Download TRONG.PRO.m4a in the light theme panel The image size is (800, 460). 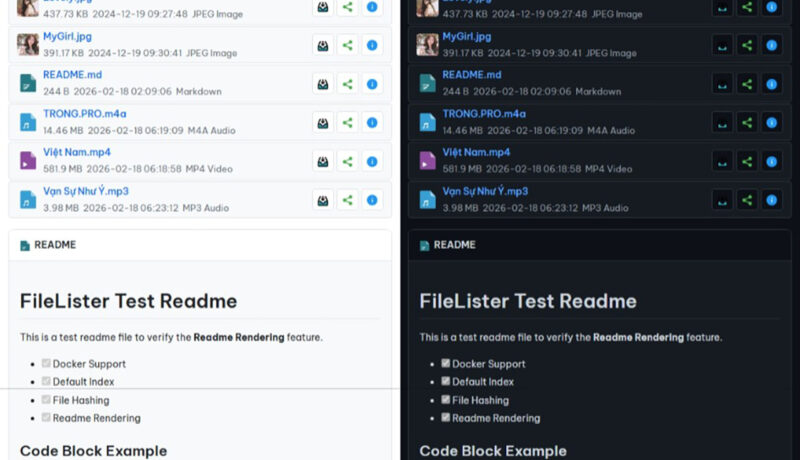coord(322,123)
